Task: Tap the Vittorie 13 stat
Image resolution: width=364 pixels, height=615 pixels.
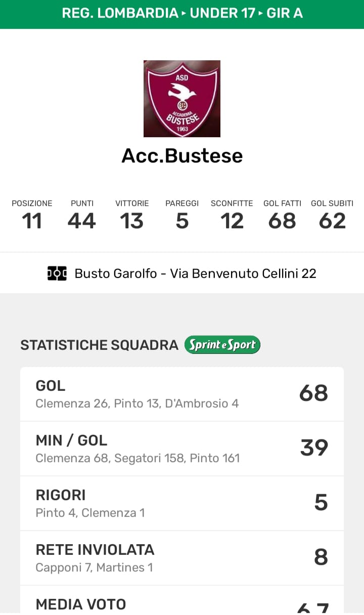Action: pyautogui.click(x=132, y=215)
